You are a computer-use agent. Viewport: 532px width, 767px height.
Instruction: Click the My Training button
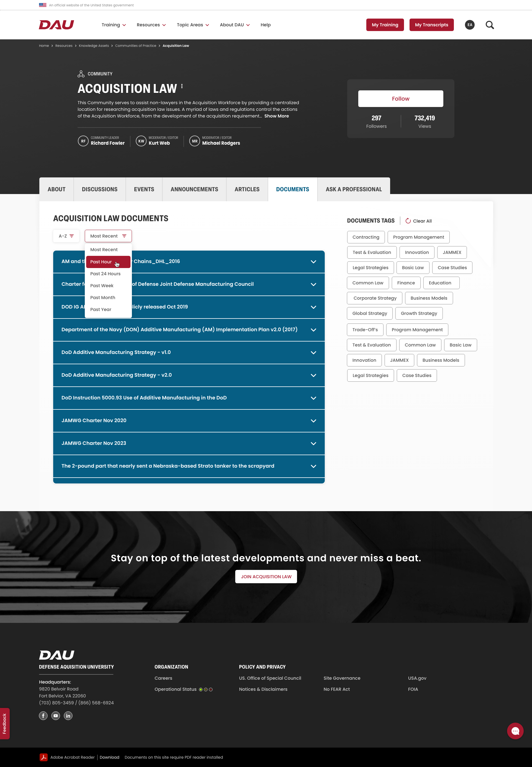(385, 25)
